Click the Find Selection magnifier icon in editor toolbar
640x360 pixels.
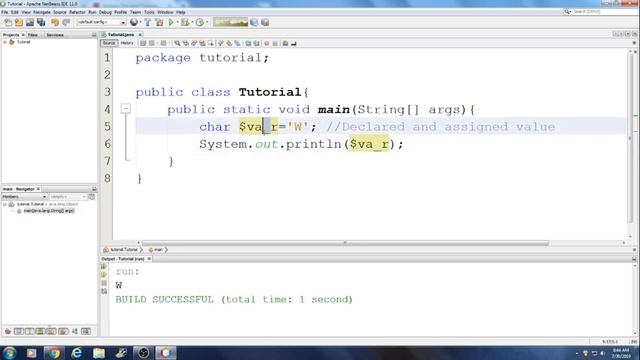click(x=177, y=43)
